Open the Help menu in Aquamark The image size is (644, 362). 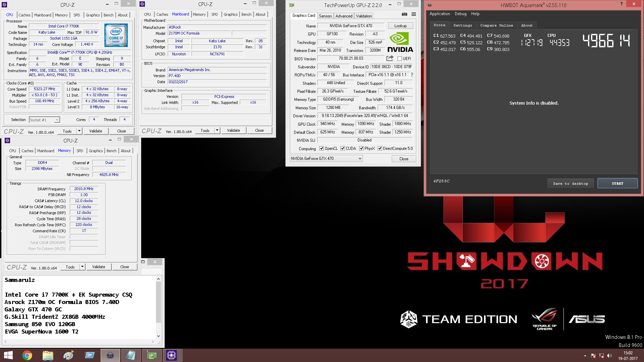coord(475,14)
